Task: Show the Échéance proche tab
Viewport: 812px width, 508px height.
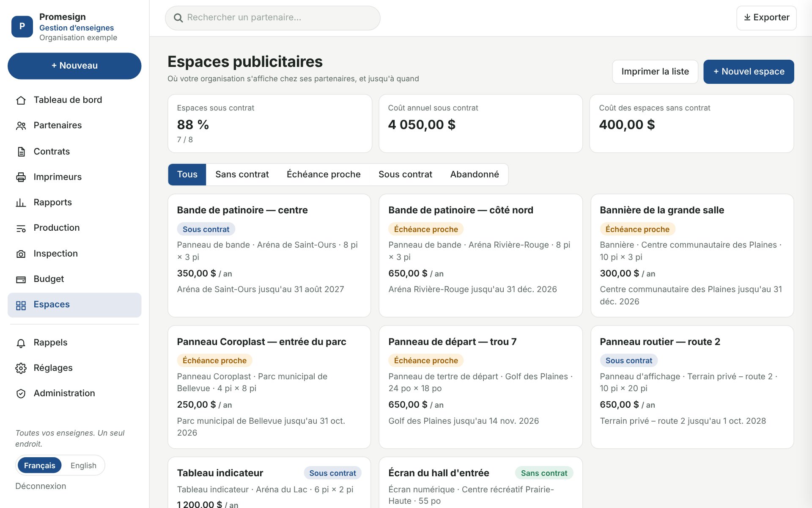Action: pos(324,174)
